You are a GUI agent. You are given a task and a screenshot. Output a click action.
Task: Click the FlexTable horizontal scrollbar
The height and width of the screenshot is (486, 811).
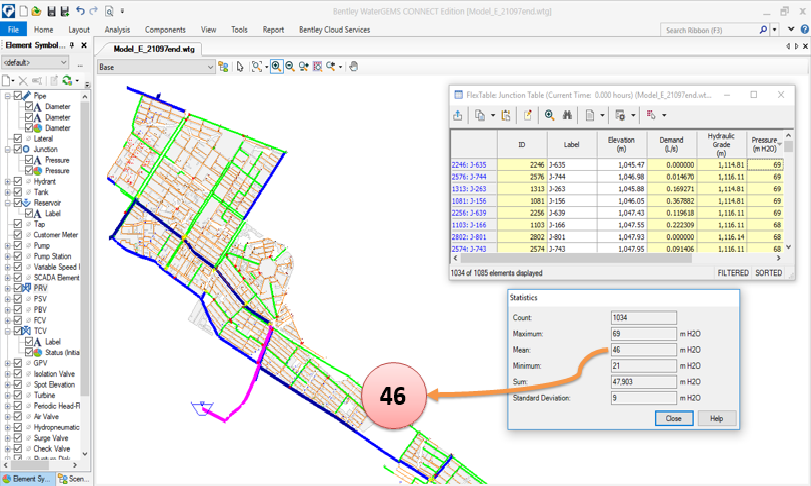tap(575, 258)
